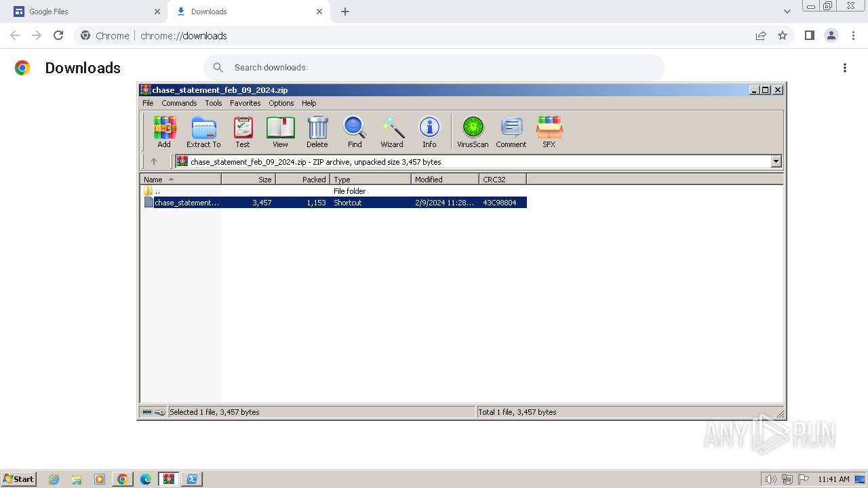
Task: Click the Delete trash can icon
Action: pos(317,132)
